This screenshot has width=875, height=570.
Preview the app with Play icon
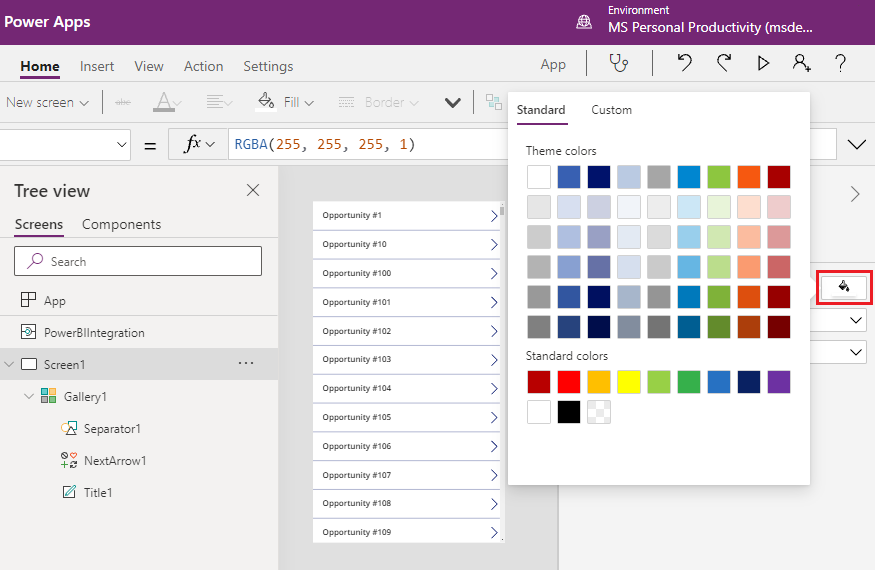pos(763,64)
